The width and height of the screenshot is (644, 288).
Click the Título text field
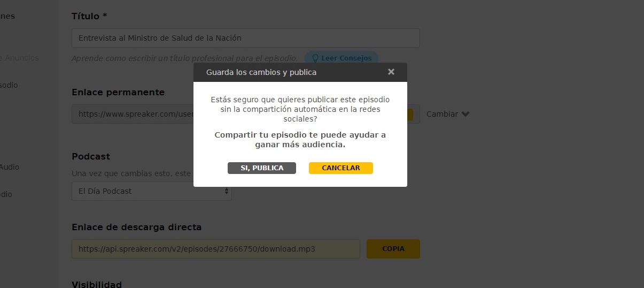245,38
